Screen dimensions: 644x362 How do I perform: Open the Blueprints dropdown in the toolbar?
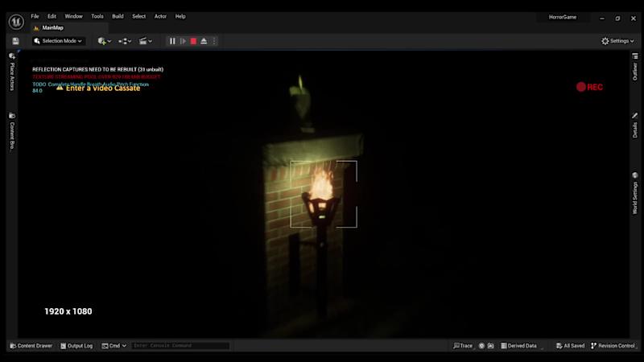125,41
